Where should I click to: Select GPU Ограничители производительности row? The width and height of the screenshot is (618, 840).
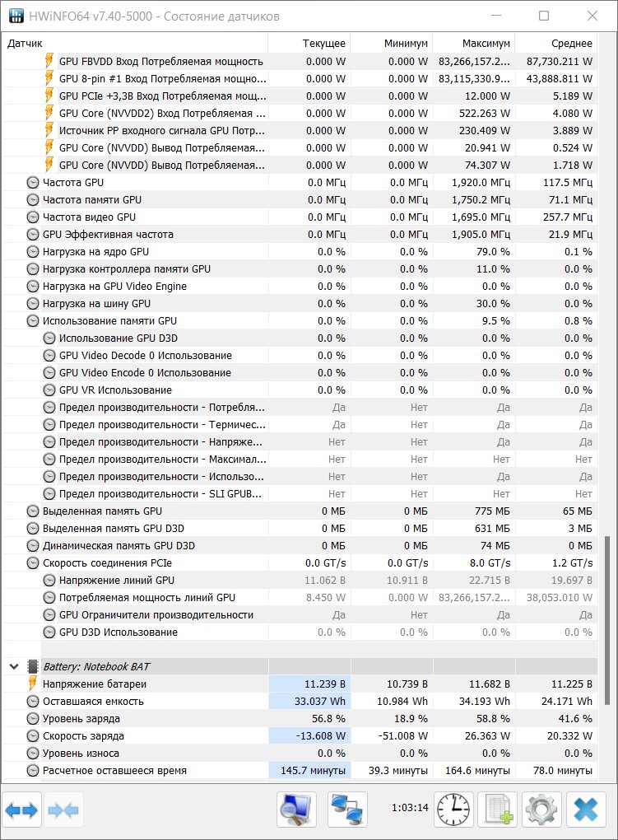[300, 614]
